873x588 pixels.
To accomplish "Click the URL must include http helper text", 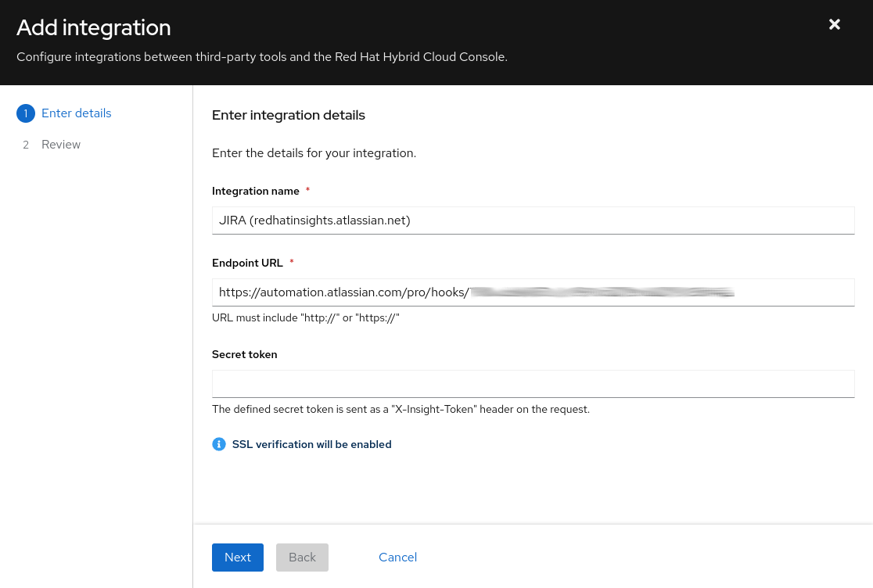I will [305, 318].
